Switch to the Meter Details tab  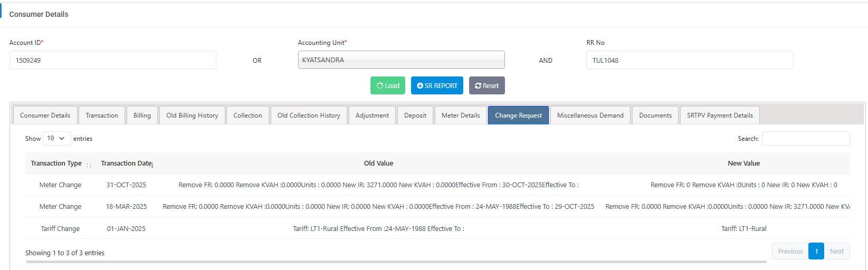click(x=461, y=115)
